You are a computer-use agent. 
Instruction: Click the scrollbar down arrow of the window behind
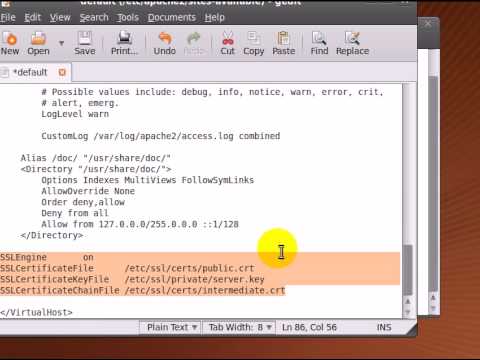433,309
